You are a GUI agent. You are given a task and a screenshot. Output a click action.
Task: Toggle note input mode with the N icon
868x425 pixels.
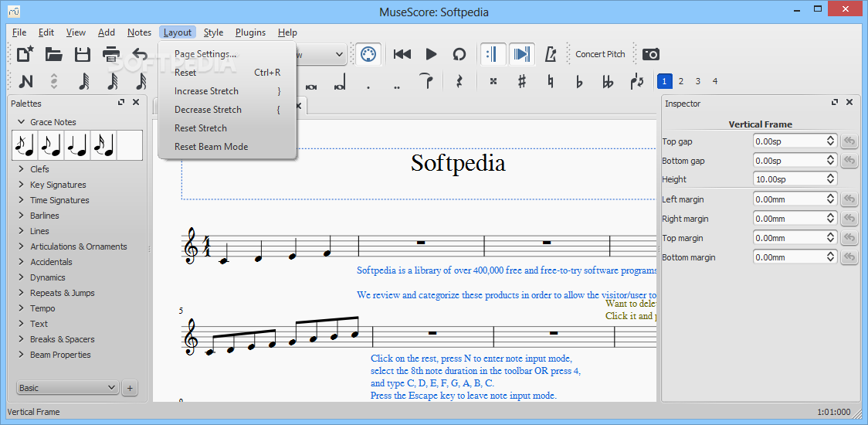25,81
